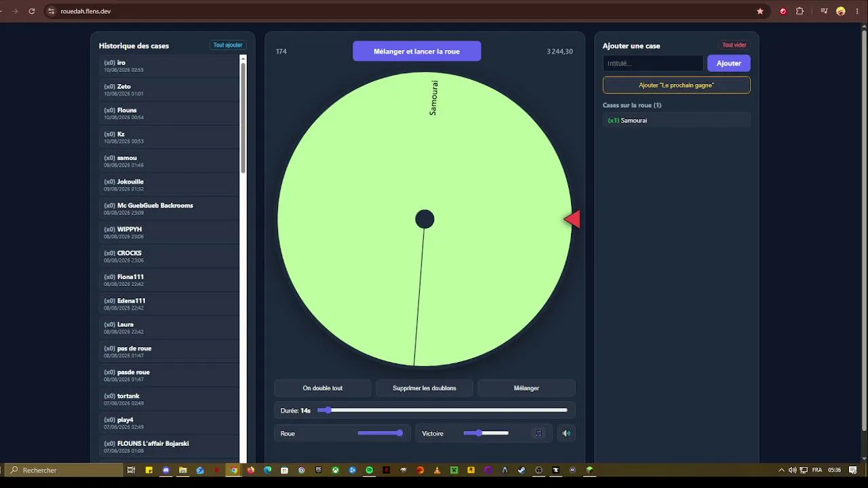
Task: Mute the sound with the speaker icon
Action: 566,433
